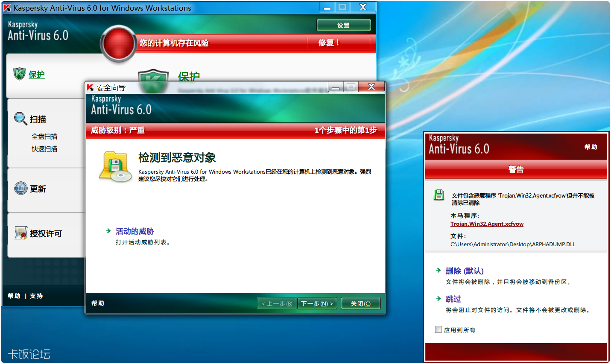
Task: Click the file path C:\Users\Administrator\Desktop\ARPHADUMP.DLL
Action: point(513,244)
